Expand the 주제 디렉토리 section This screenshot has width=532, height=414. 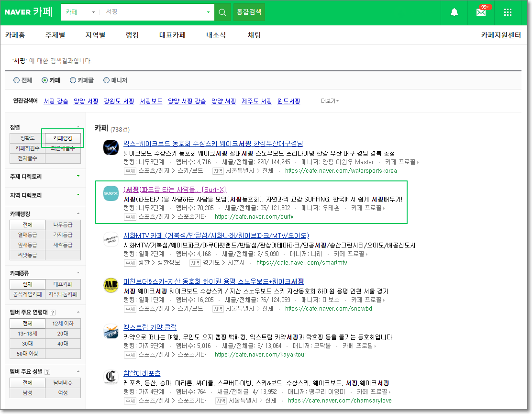pyautogui.click(x=78, y=176)
